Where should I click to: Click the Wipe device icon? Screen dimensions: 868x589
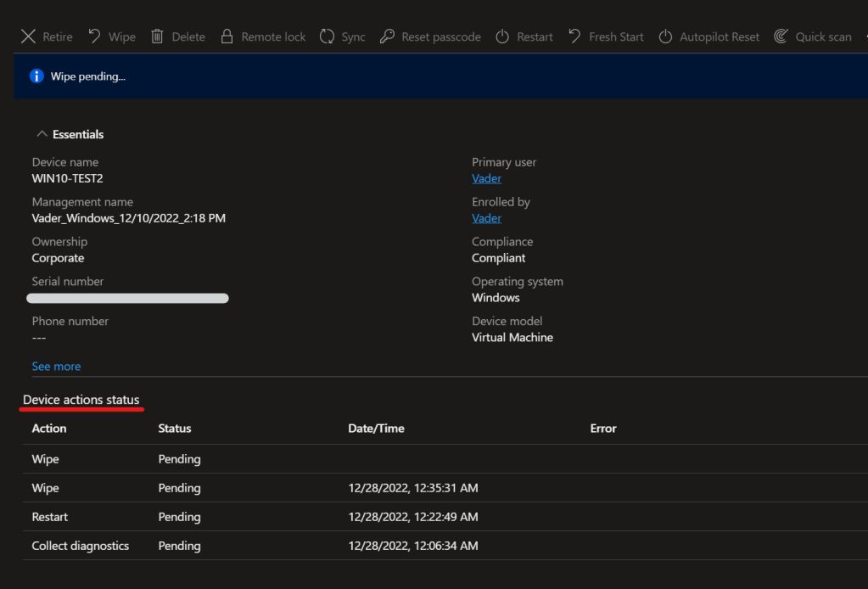pyautogui.click(x=94, y=36)
